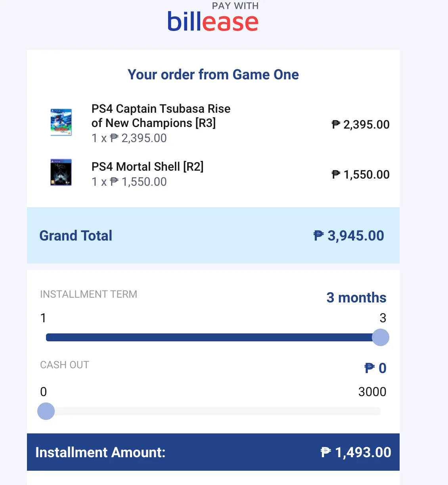
Task: Click the billease logo at the top
Action: tap(213, 21)
